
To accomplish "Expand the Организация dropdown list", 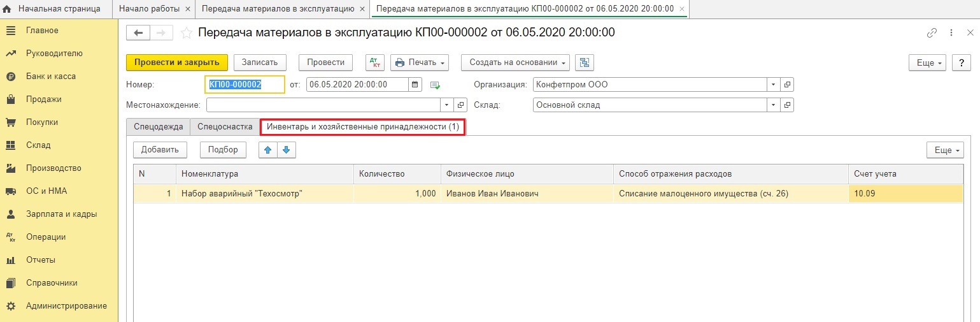I will (x=773, y=84).
